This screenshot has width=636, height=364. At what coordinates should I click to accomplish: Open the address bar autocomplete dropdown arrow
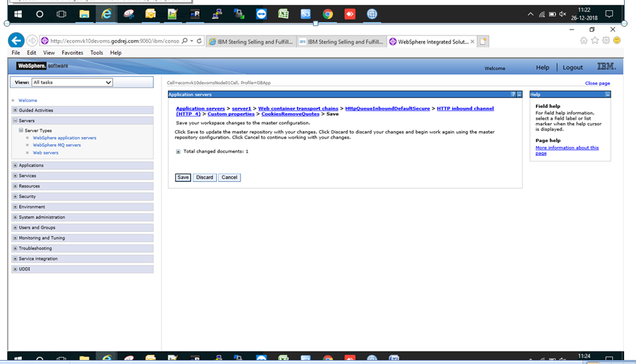(191, 41)
